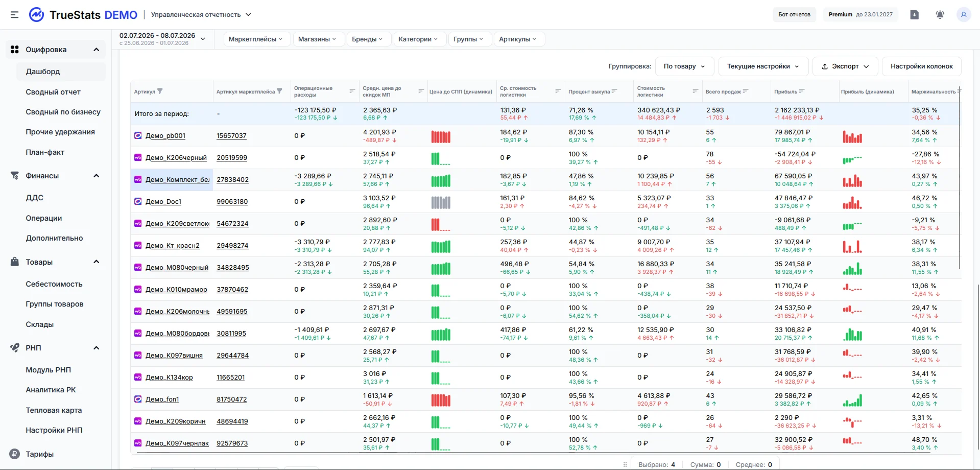Click the Товары bag icon
Viewport: 980px width, 470px height.
click(15, 262)
